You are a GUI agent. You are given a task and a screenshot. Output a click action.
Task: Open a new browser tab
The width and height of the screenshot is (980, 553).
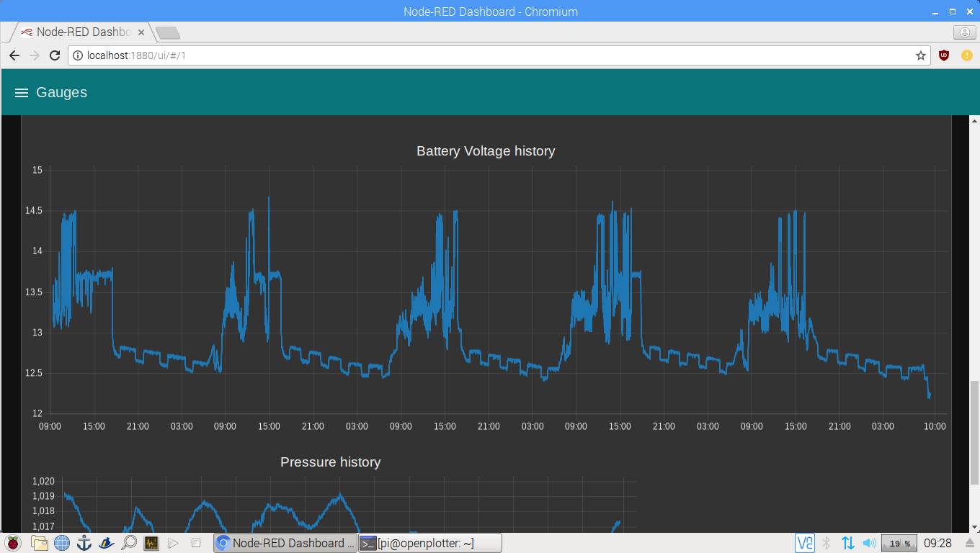click(x=167, y=32)
